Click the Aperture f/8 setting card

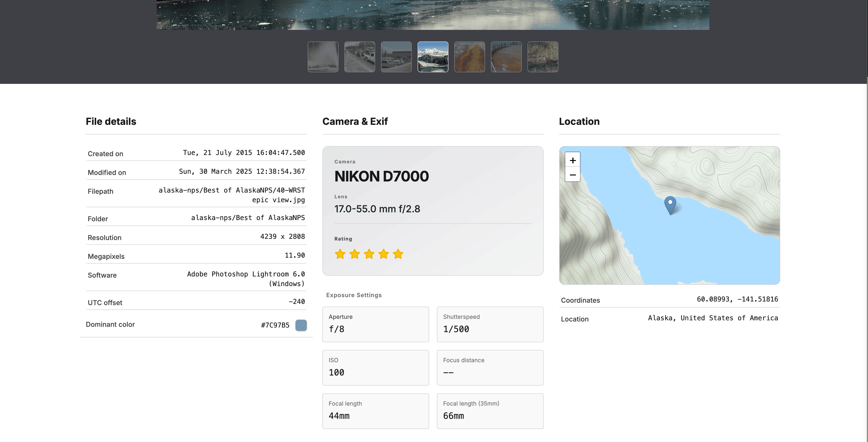375,324
